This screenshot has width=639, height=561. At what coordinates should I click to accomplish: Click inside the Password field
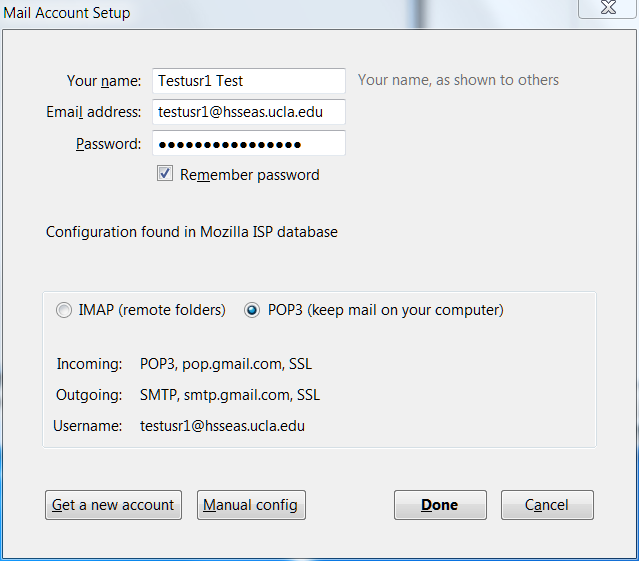click(x=248, y=143)
